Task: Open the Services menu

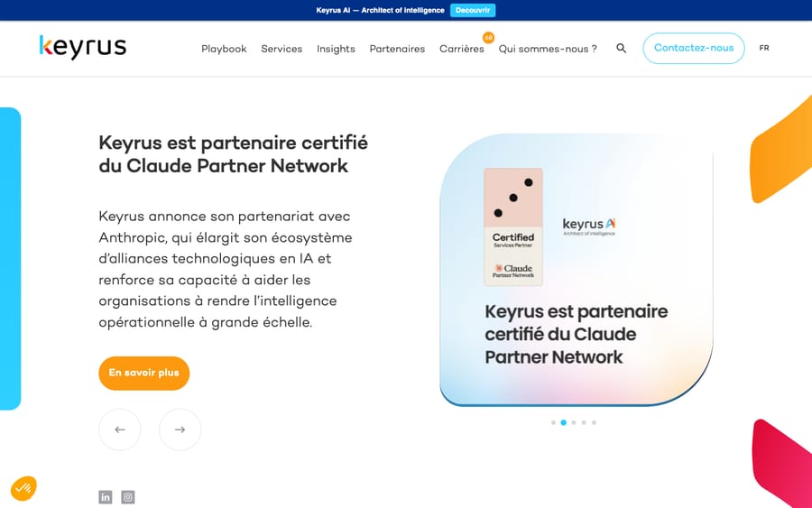Action: point(281,49)
